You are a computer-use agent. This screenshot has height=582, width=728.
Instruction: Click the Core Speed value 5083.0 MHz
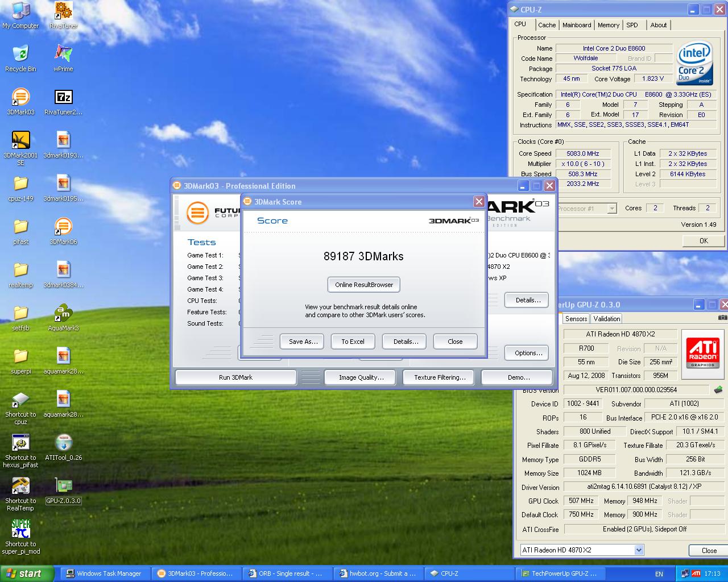[x=583, y=153]
